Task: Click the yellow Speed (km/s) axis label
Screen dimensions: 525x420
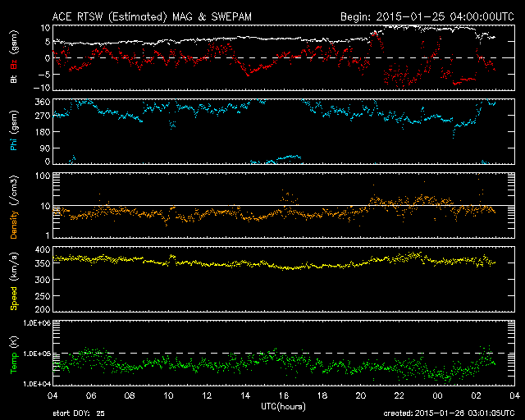Action: (14, 281)
